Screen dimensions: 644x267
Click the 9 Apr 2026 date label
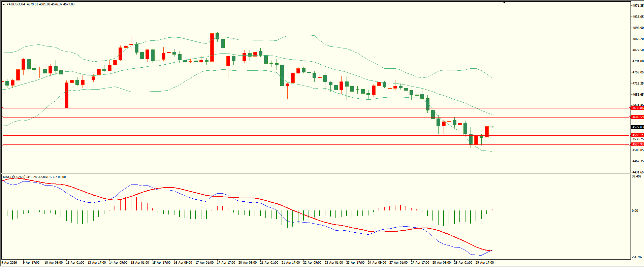(x=9, y=263)
